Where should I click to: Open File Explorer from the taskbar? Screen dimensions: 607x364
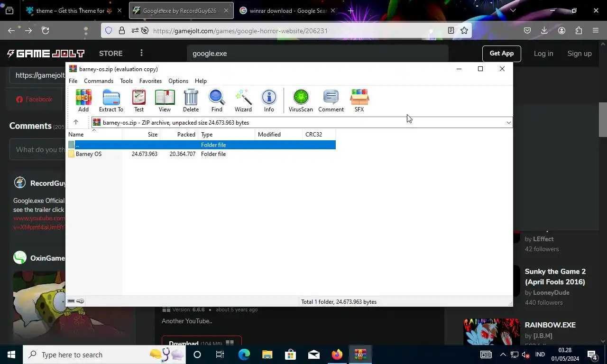(x=267, y=355)
